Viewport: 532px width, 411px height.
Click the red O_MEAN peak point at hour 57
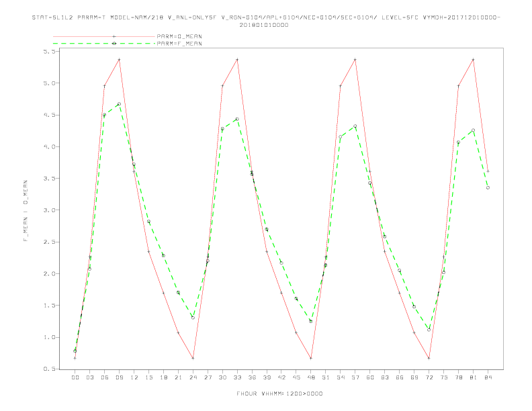[x=355, y=60]
